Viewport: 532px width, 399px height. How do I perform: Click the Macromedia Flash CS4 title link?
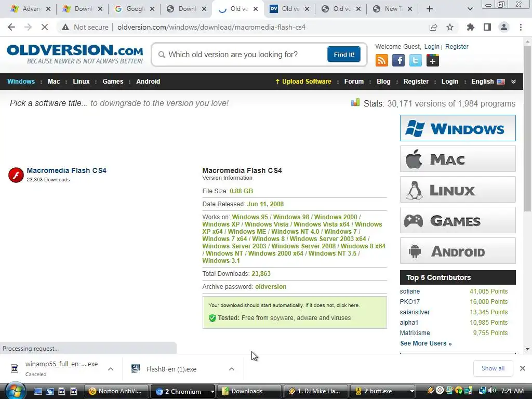(66, 170)
